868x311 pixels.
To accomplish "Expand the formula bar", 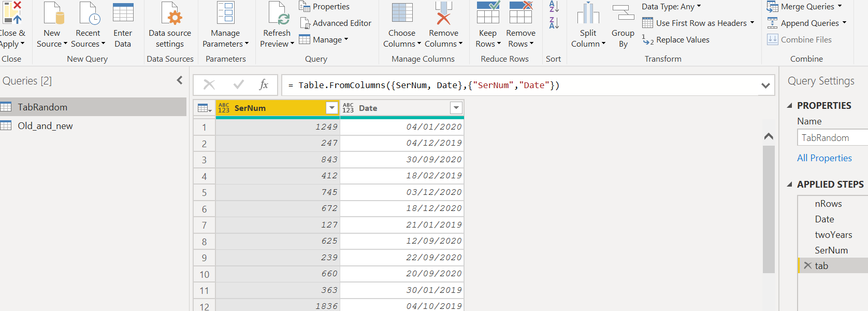I will click(x=765, y=86).
